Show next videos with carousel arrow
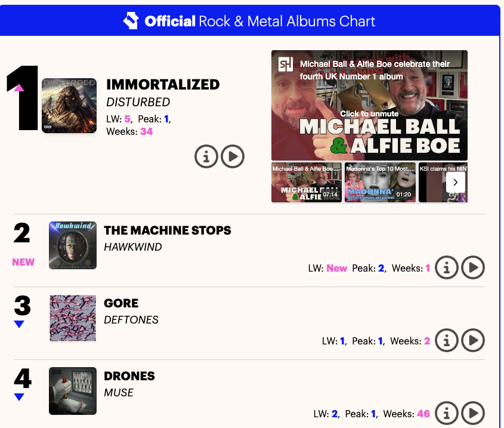This screenshot has height=428, width=504. pos(456,182)
